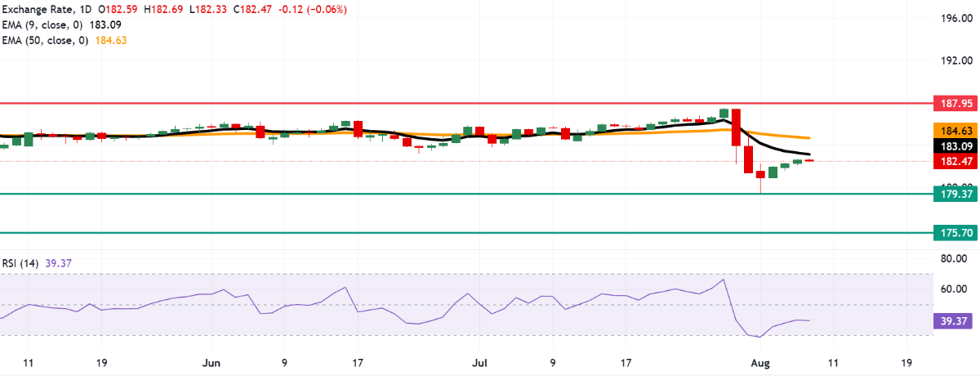Screen dimensions: 980x376
Task: Click the 183.09 black price axis label
Action: (x=955, y=145)
